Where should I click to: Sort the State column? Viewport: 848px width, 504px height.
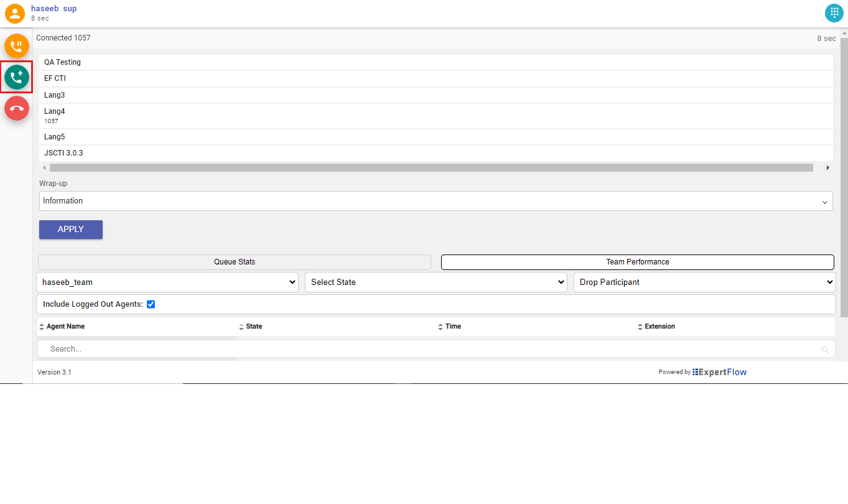tap(241, 327)
